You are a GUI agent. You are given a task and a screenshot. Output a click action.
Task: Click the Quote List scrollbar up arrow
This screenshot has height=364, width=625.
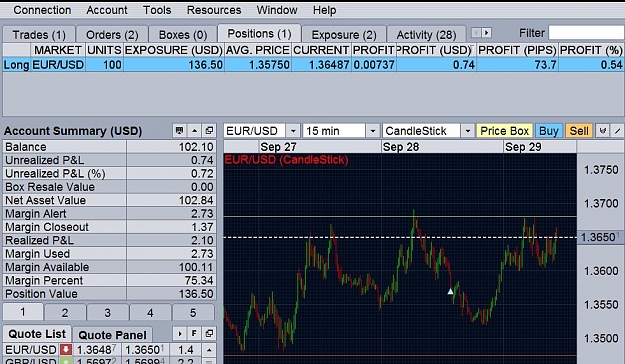[209, 350]
